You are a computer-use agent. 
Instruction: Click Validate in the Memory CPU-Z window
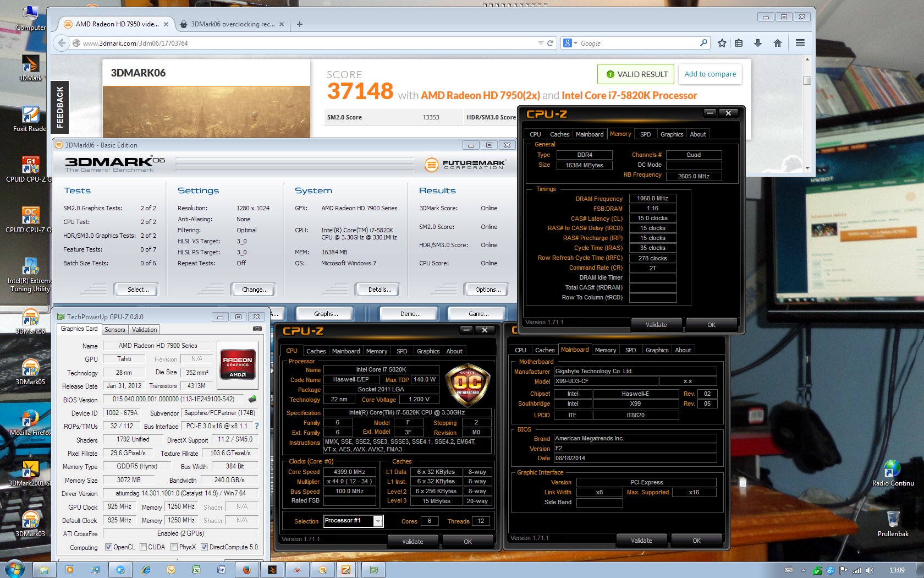click(x=656, y=325)
